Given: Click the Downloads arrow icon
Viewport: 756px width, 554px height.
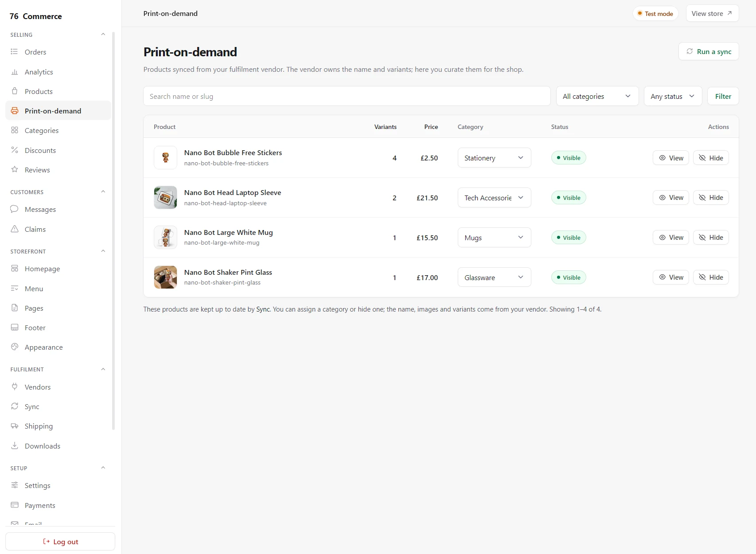Looking at the screenshot, I should [15, 446].
